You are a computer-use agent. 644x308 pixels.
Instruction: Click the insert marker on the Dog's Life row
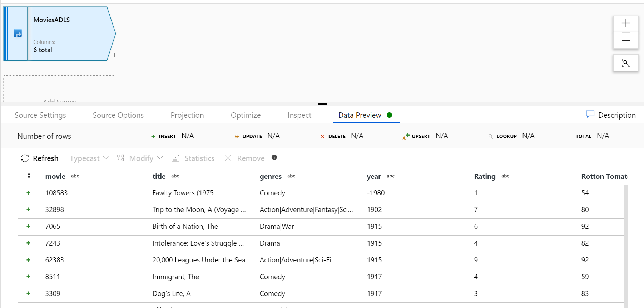coord(29,293)
